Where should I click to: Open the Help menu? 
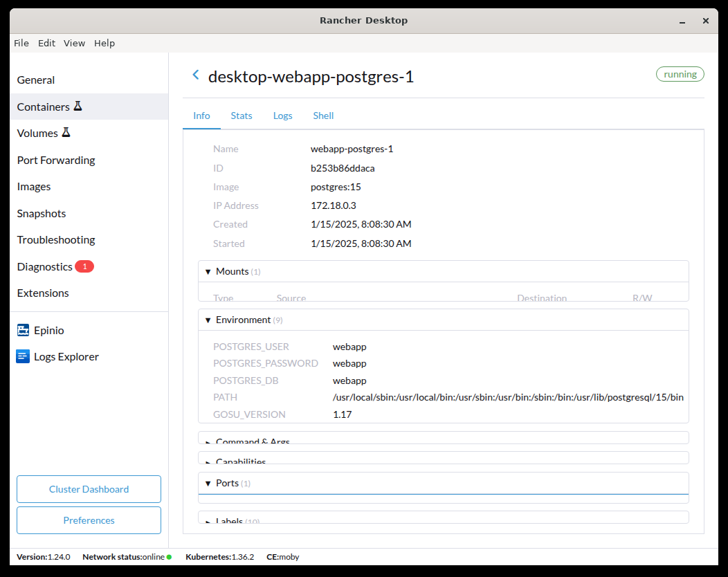point(104,43)
